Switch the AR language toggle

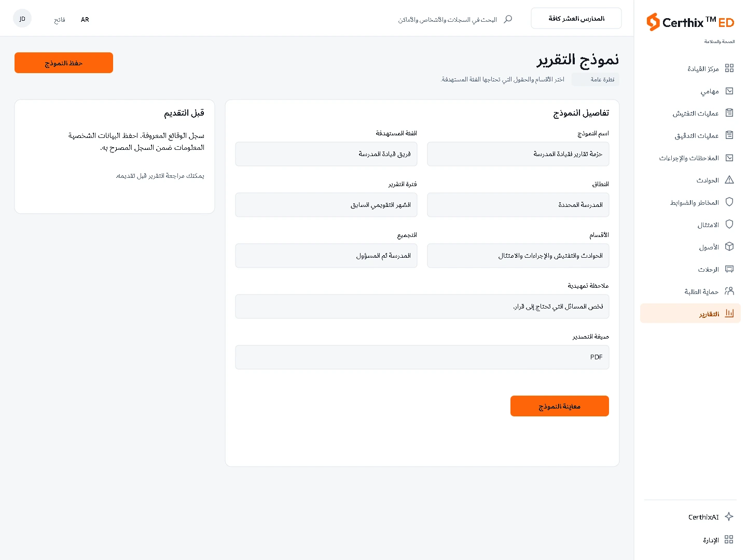[85, 20]
